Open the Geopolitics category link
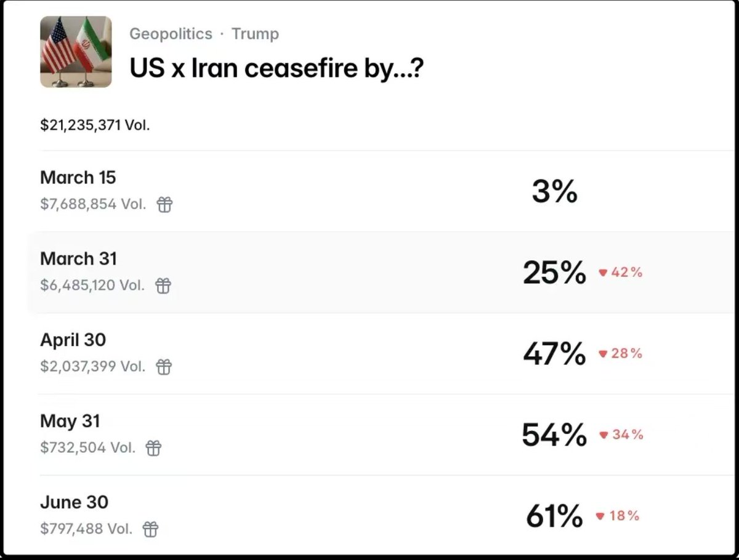Screen dimensions: 739x560 [171, 34]
